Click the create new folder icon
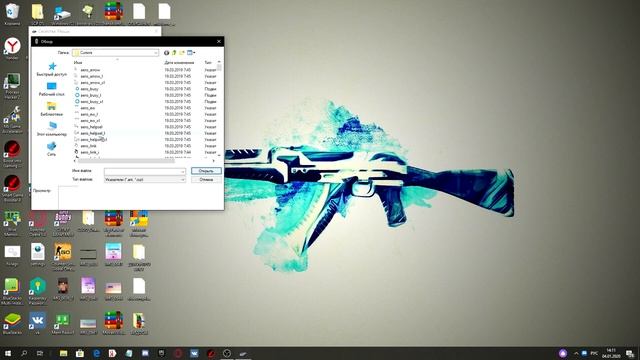The width and height of the screenshot is (640, 360). 182,53
